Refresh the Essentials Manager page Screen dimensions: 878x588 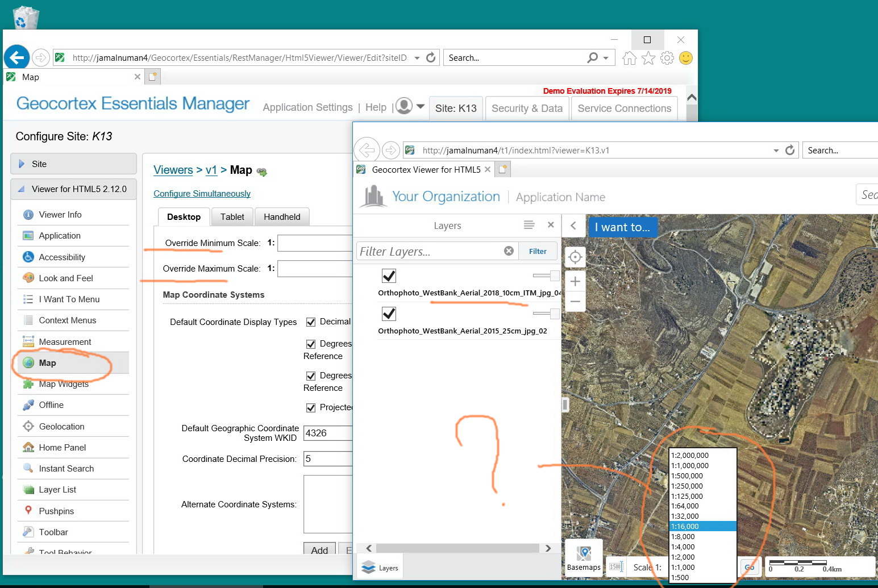coord(431,57)
